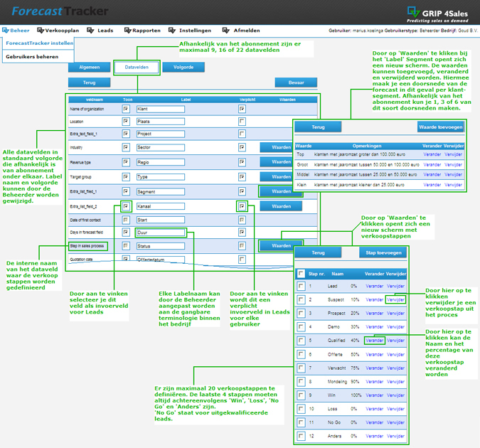The height and width of the screenshot is (448, 480).
Task: Click Verwijder link for Anders step
Action: point(395,436)
